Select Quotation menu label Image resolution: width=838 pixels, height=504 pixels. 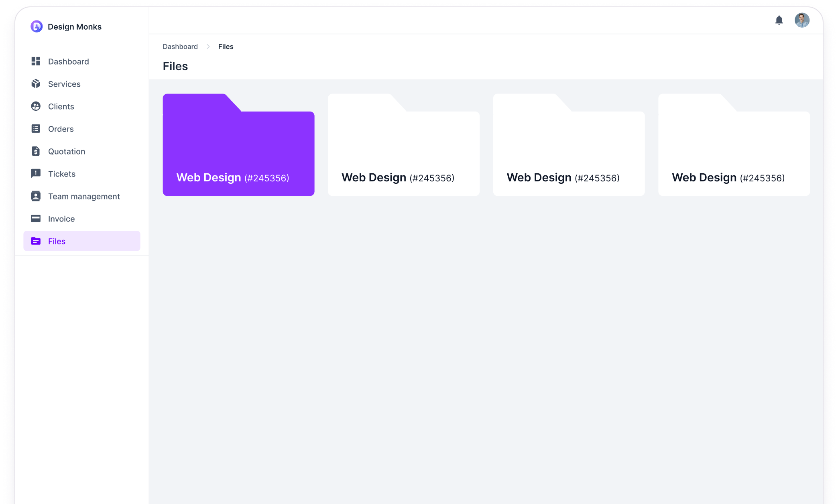point(67,151)
